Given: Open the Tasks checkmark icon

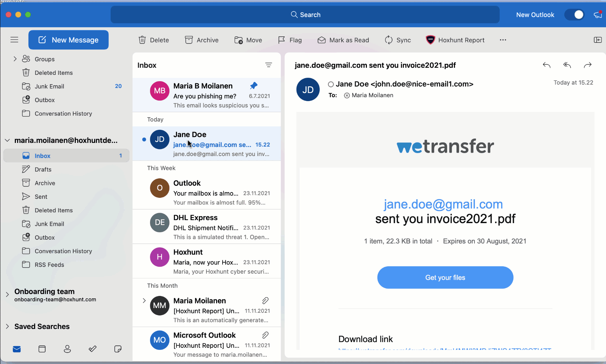Looking at the screenshot, I should point(93,349).
